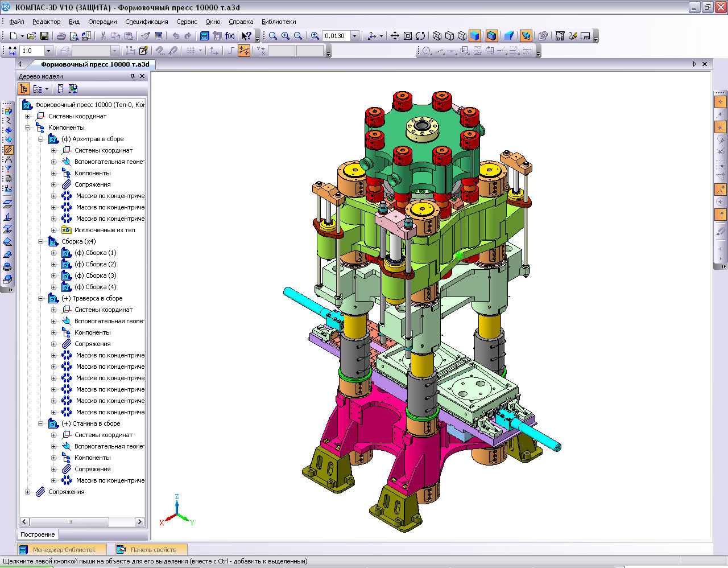Open the Операции menu
This screenshot has width=728, height=568.
[x=102, y=22]
